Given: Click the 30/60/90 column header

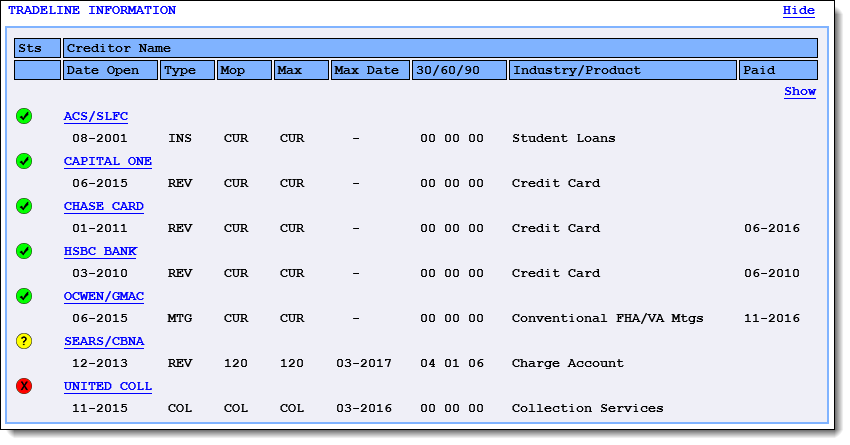Looking at the screenshot, I should (x=460, y=70).
